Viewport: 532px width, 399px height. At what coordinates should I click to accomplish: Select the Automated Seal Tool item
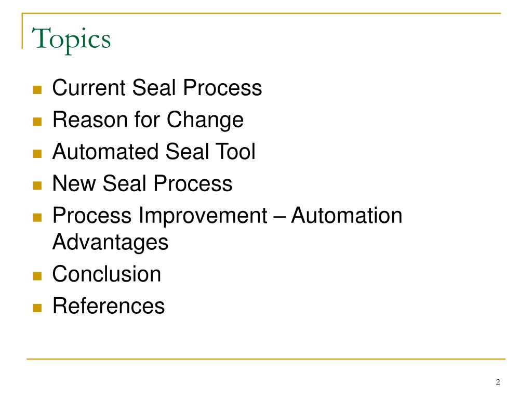point(154,151)
